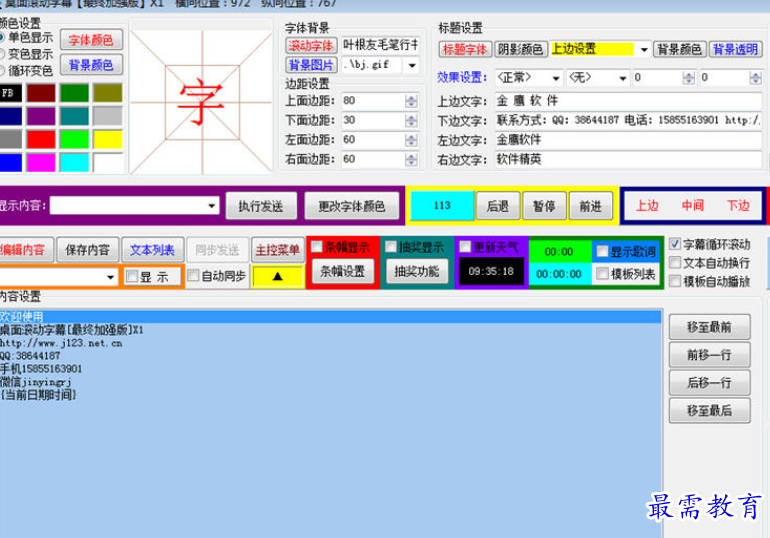Pick the cyan swatch in color palette
This screenshot has width=770, height=538.
coord(75,162)
